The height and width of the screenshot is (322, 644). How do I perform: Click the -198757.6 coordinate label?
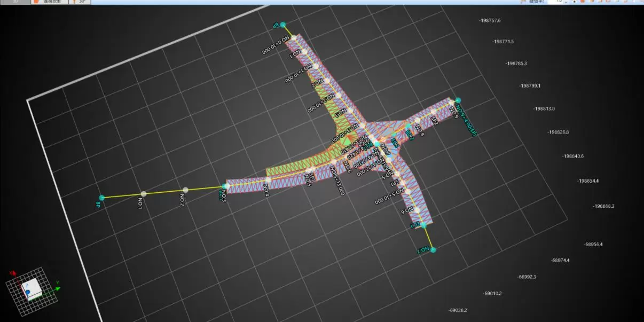click(x=490, y=20)
